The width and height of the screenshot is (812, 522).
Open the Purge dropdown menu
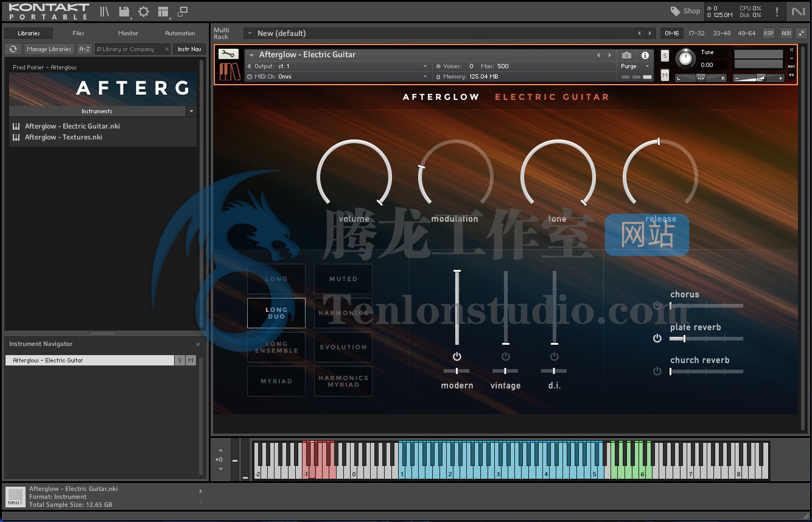click(636, 66)
